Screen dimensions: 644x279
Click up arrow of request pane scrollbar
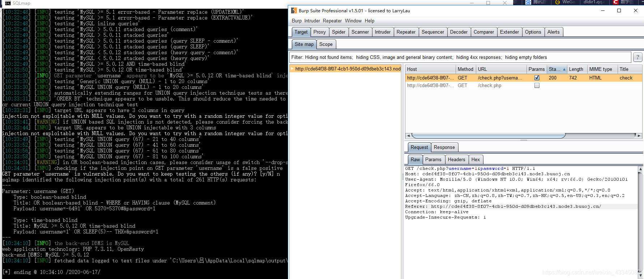click(x=640, y=169)
